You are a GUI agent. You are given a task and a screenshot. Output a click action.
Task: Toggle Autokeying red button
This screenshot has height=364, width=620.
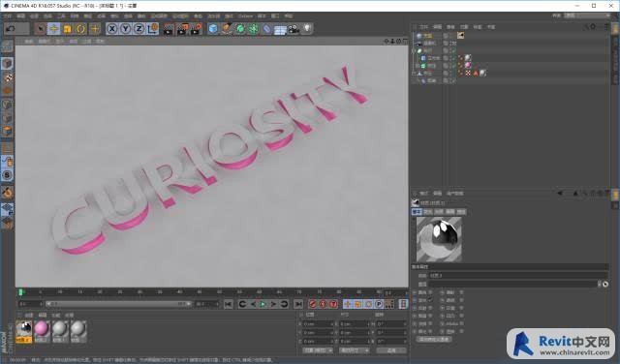point(323,304)
